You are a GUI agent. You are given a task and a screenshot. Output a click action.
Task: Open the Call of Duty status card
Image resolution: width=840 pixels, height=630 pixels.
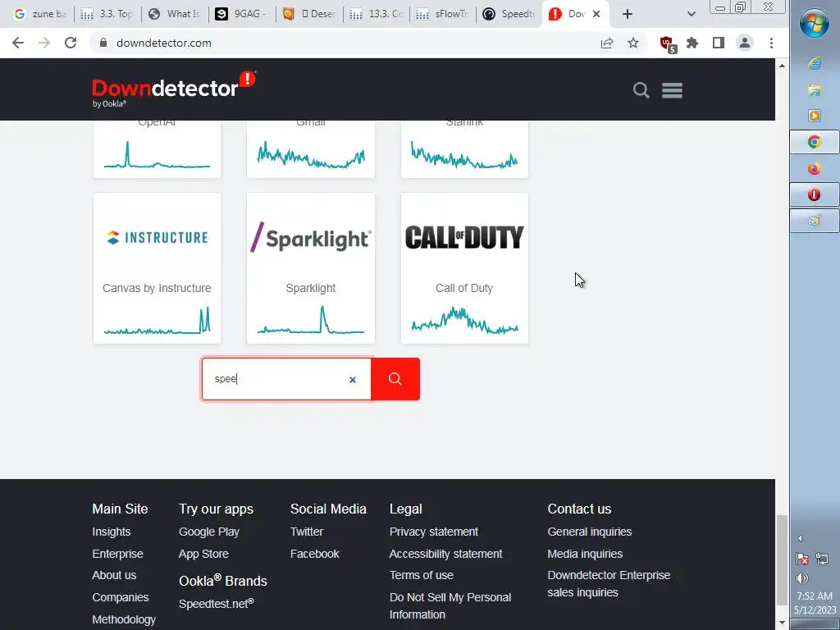464,268
